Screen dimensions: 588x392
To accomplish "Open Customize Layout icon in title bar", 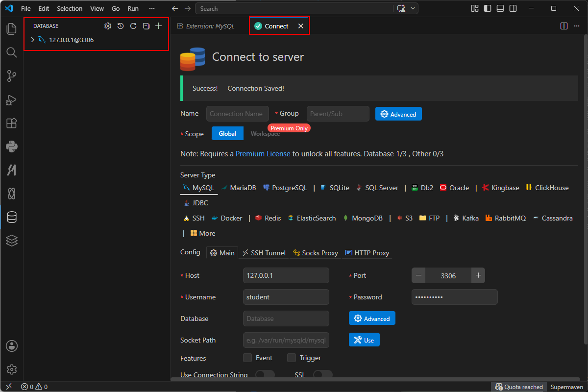I will point(475,8).
